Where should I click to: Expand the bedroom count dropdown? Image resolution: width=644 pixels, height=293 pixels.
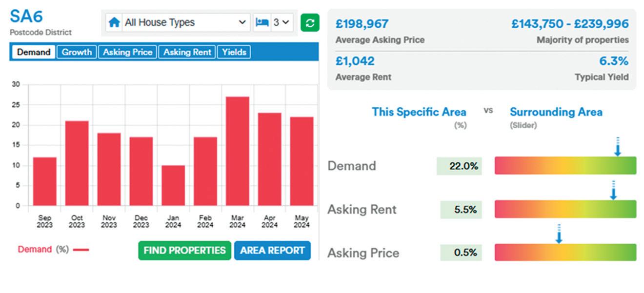[x=282, y=22]
